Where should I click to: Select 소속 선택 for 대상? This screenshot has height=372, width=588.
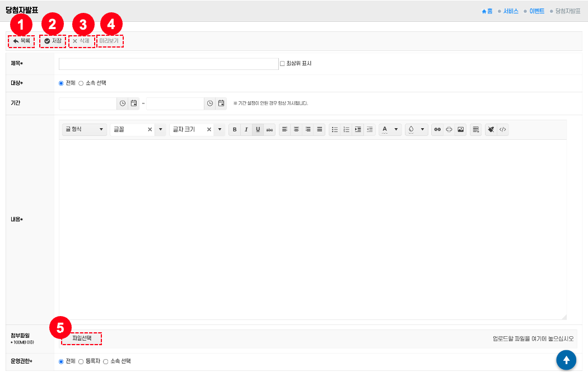pyautogui.click(x=81, y=83)
